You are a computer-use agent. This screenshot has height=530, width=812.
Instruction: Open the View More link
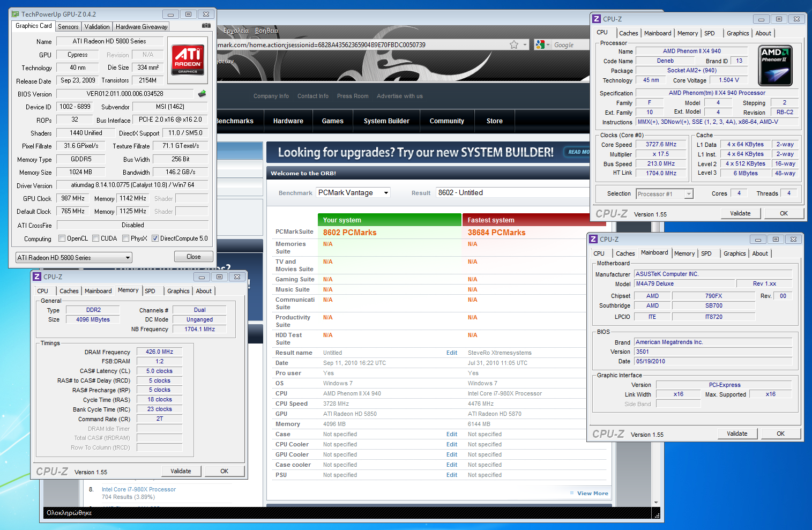592,493
